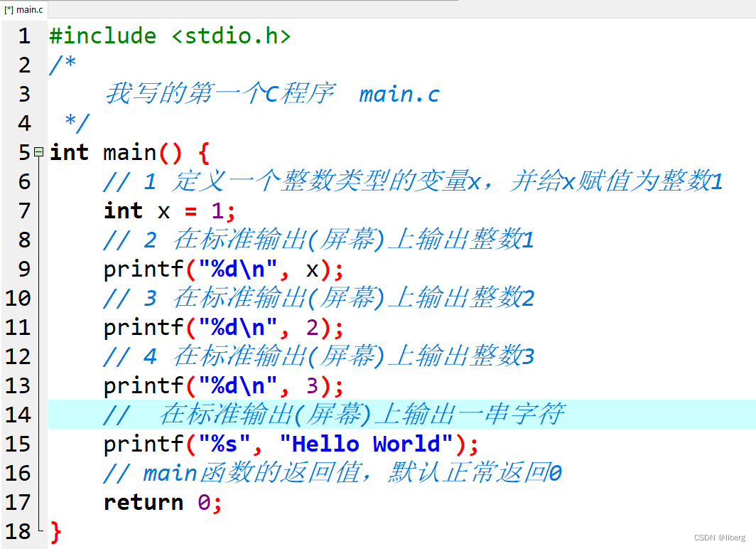Image resolution: width=756 pixels, height=549 pixels.
Task: Click the comment on line 12
Action: click(x=318, y=356)
